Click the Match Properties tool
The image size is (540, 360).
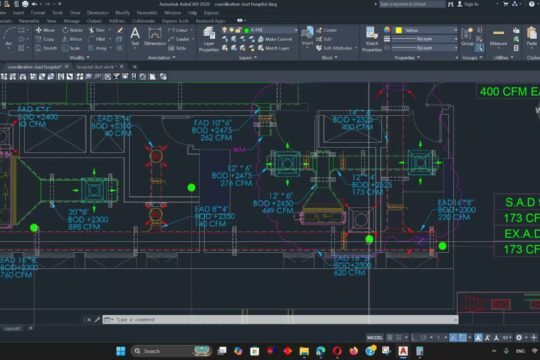point(372,39)
